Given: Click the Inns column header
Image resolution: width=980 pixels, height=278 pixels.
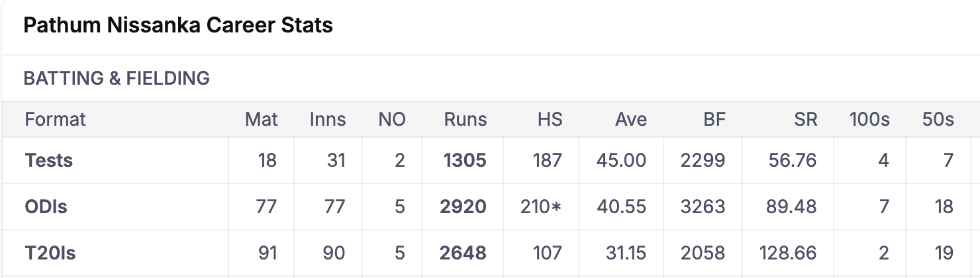Looking at the screenshot, I should point(328,119).
